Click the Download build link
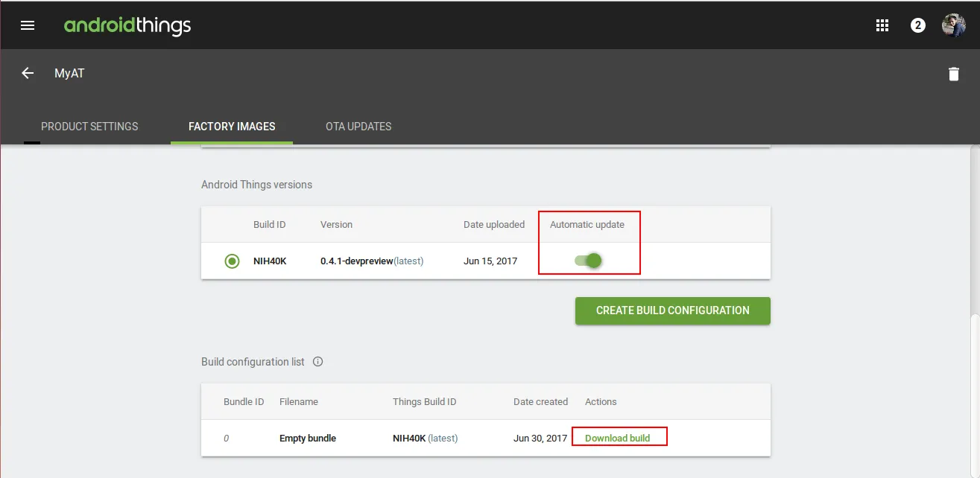980x478 pixels. click(x=617, y=438)
